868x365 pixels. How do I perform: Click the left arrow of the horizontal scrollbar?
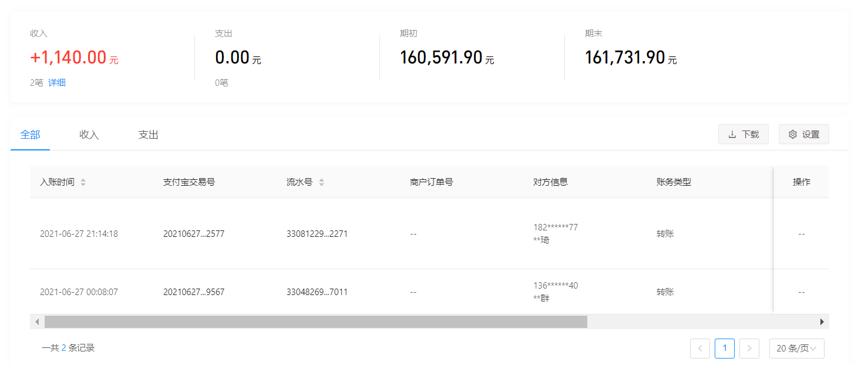[36, 322]
